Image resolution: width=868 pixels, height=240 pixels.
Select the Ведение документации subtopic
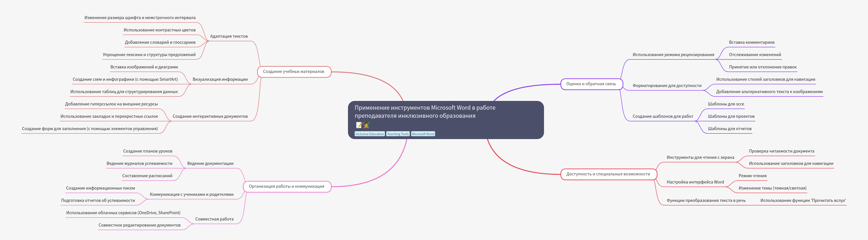coord(210,164)
